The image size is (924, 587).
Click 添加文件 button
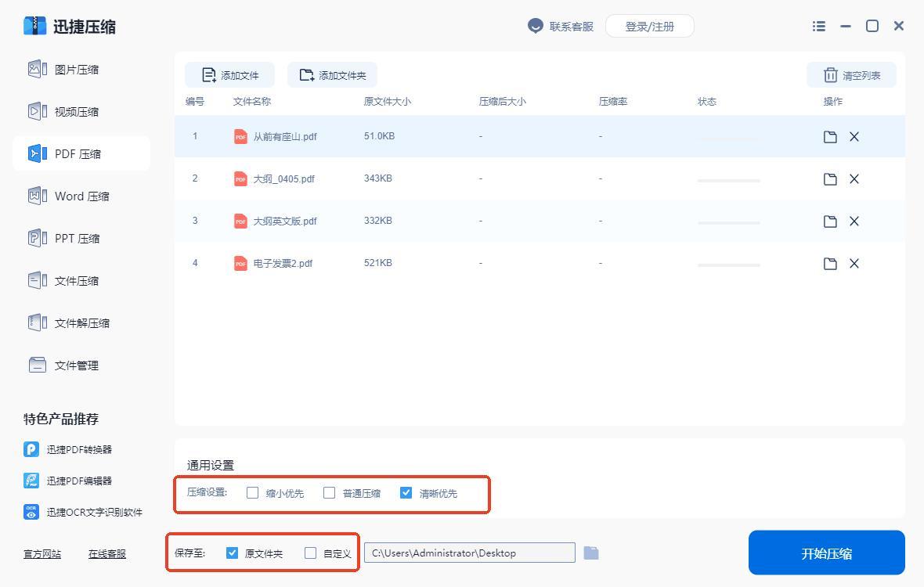coord(229,75)
